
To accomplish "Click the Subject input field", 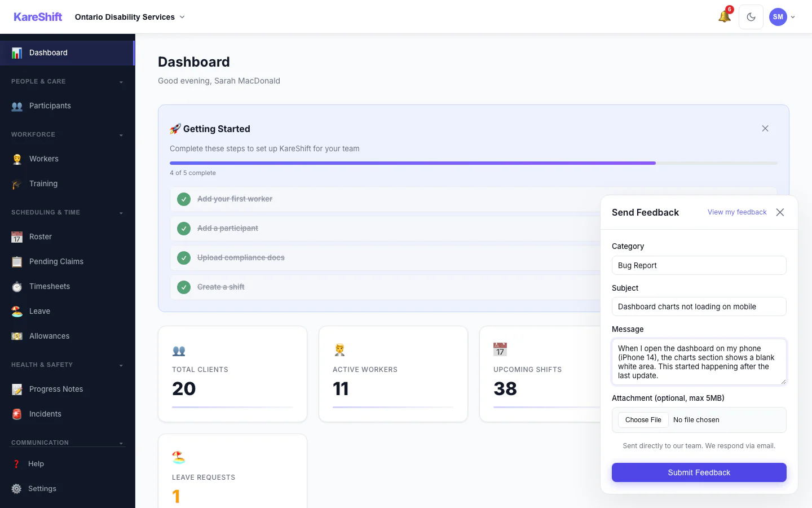I will tap(699, 306).
